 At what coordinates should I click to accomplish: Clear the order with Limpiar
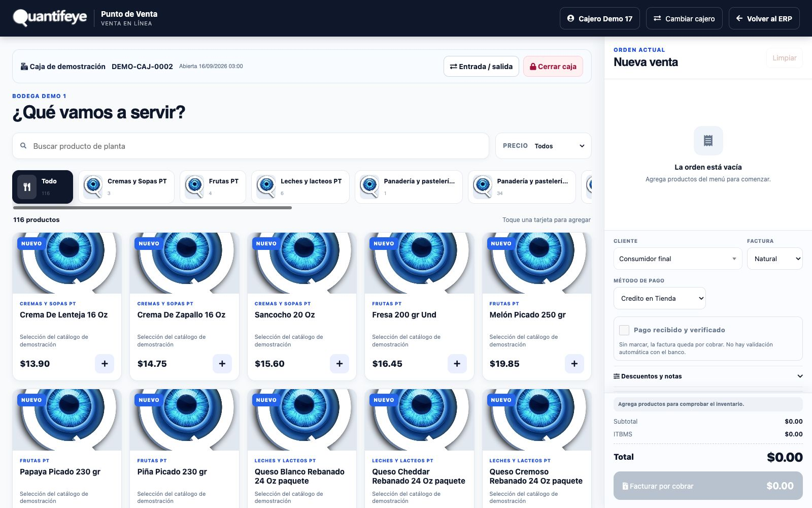pyautogui.click(x=785, y=58)
